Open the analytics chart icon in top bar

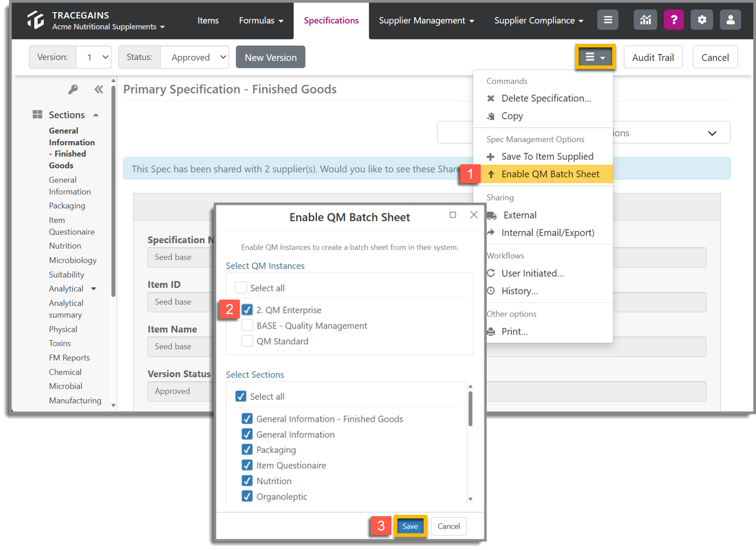(x=645, y=19)
